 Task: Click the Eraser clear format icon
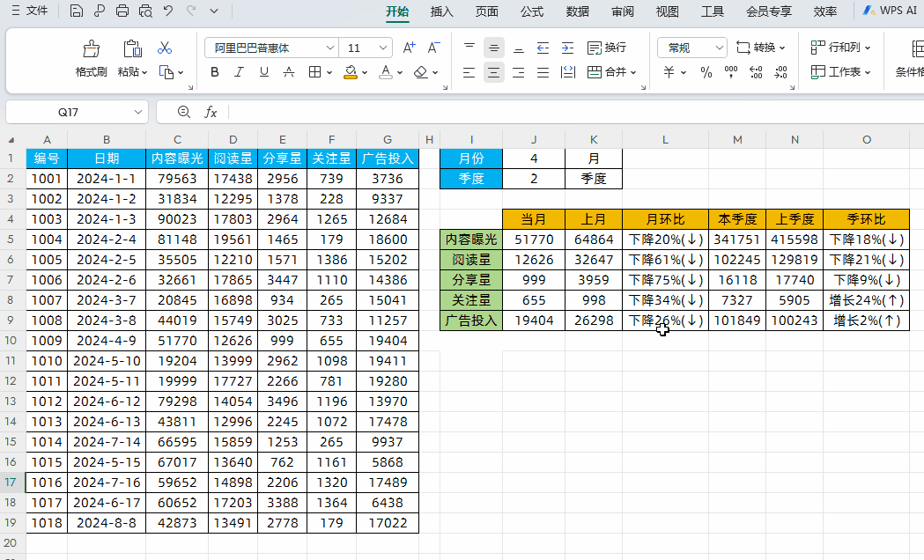(420, 72)
